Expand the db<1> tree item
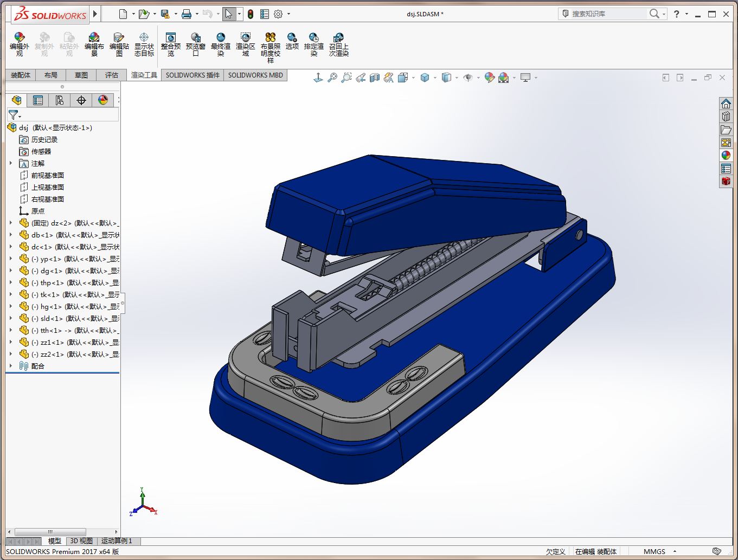 [x=12, y=235]
